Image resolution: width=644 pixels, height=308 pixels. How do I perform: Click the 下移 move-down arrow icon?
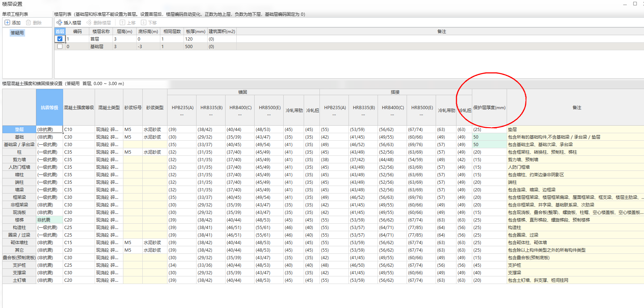(x=143, y=23)
